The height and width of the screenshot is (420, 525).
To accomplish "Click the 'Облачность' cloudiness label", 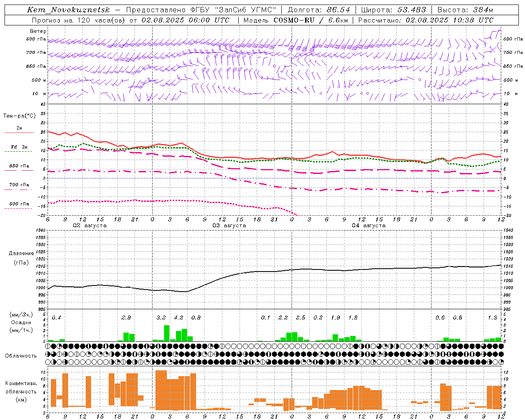I will tap(21, 356).
